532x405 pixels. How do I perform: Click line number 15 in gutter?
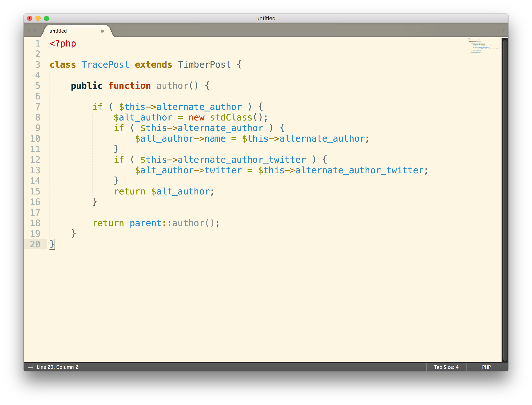(35, 192)
